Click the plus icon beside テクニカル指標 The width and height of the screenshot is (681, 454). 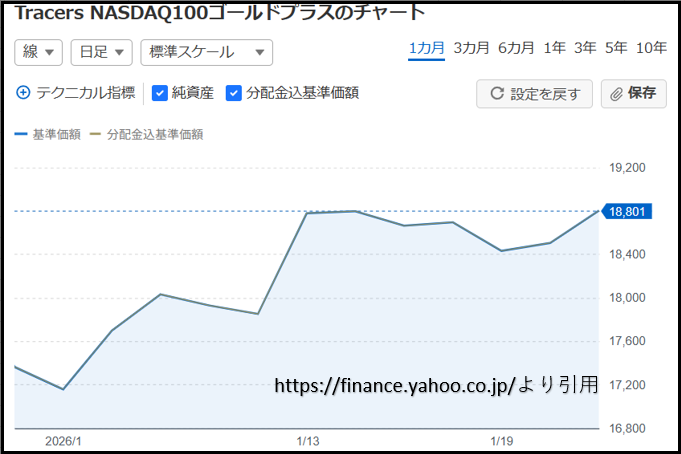click(24, 93)
